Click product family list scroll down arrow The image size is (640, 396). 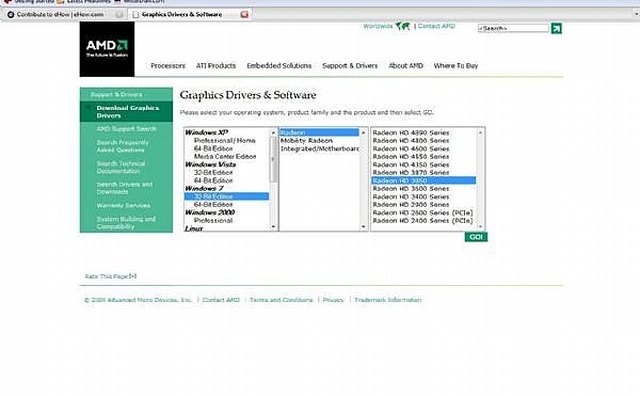pyautogui.click(x=363, y=227)
